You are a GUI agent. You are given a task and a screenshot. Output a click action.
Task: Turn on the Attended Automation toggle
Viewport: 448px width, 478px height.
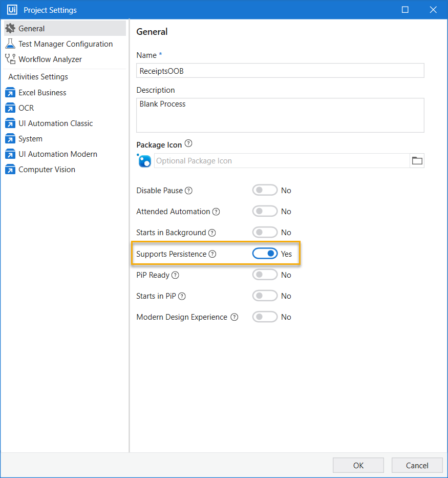(x=265, y=212)
